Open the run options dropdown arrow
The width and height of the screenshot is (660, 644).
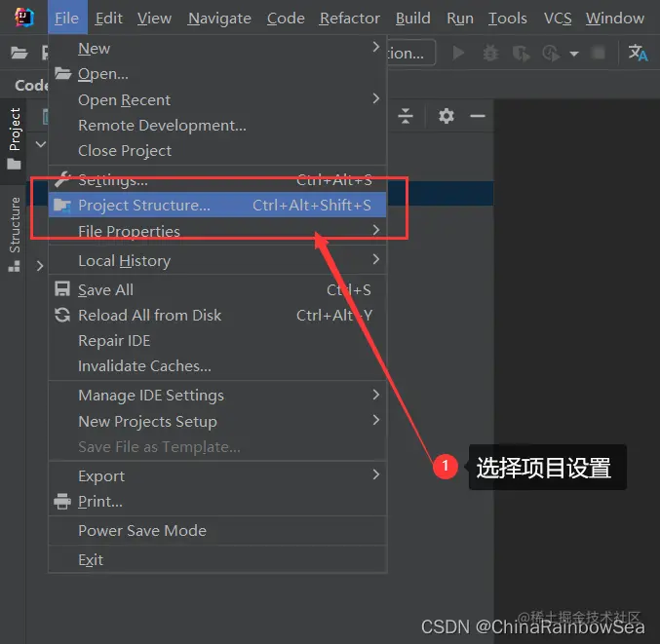click(x=573, y=54)
